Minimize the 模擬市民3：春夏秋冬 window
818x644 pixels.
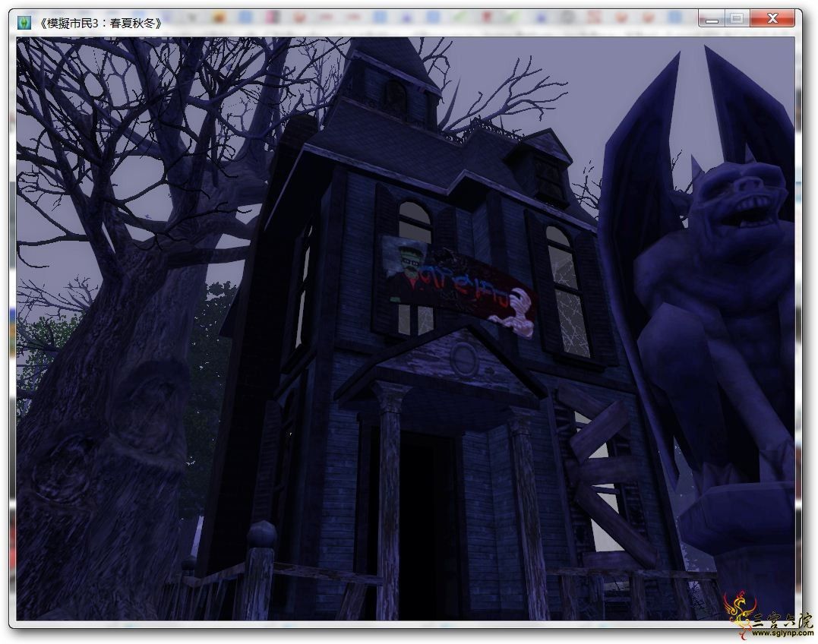pos(712,19)
